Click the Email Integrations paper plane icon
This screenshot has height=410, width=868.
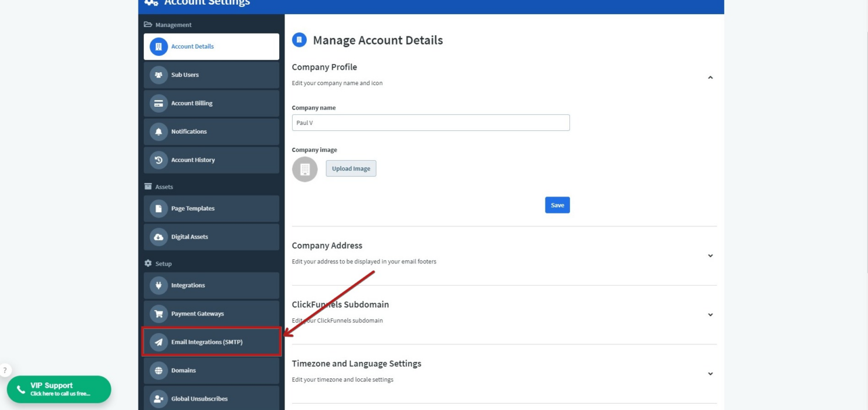tap(158, 341)
